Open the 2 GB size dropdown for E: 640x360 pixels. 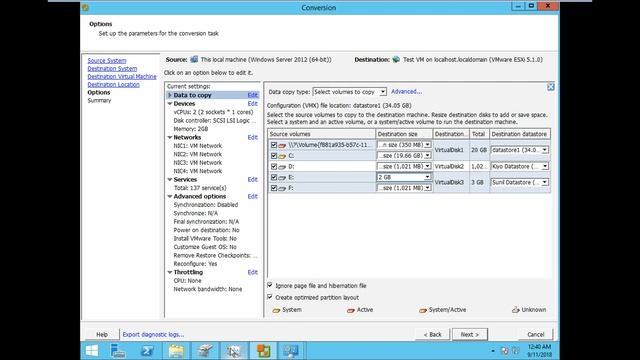(x=427, y=177)
